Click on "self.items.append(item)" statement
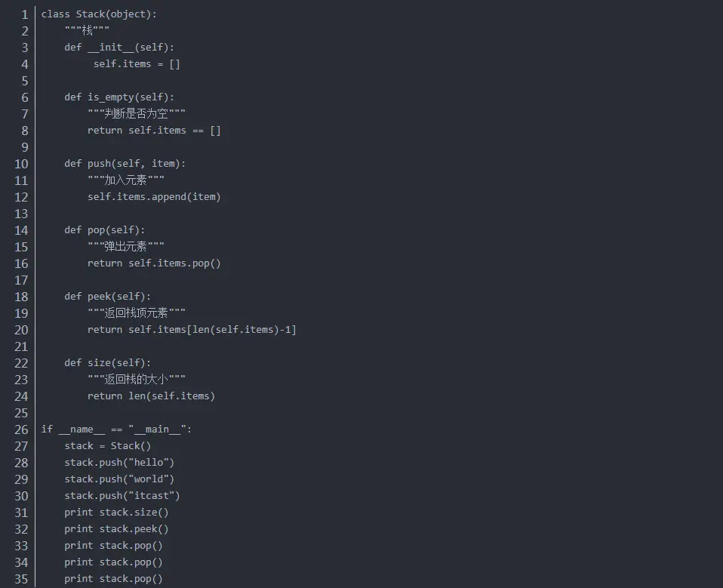 click(x=154, y=197)
